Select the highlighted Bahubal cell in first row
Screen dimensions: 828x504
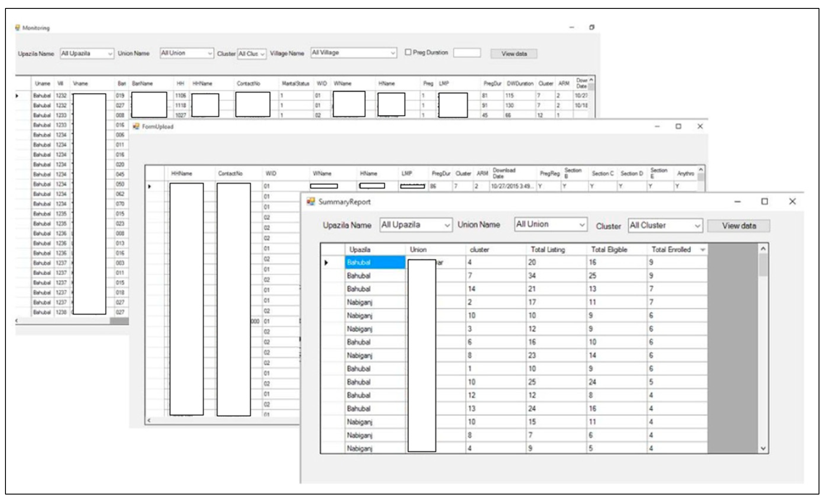click(375, 263)
